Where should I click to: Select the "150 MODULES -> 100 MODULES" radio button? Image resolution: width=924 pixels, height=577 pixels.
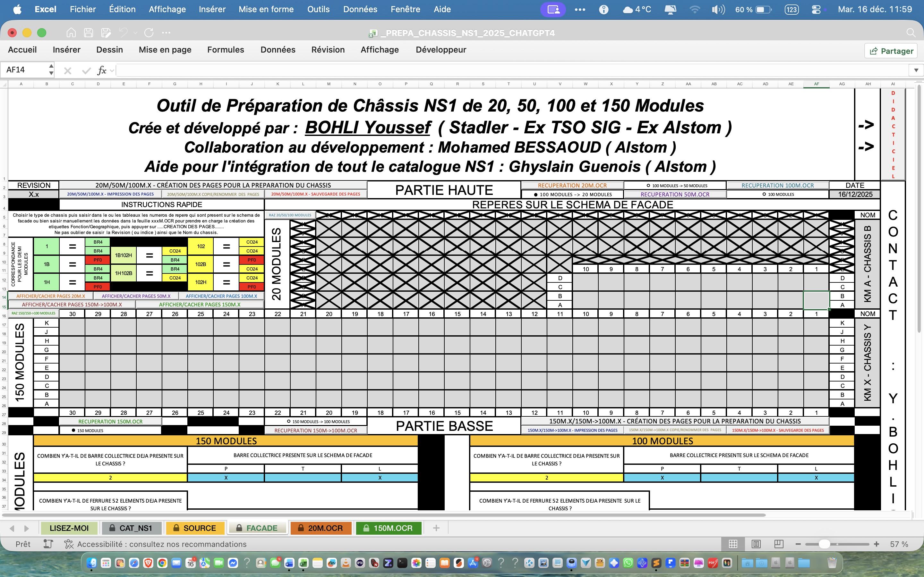289,422
